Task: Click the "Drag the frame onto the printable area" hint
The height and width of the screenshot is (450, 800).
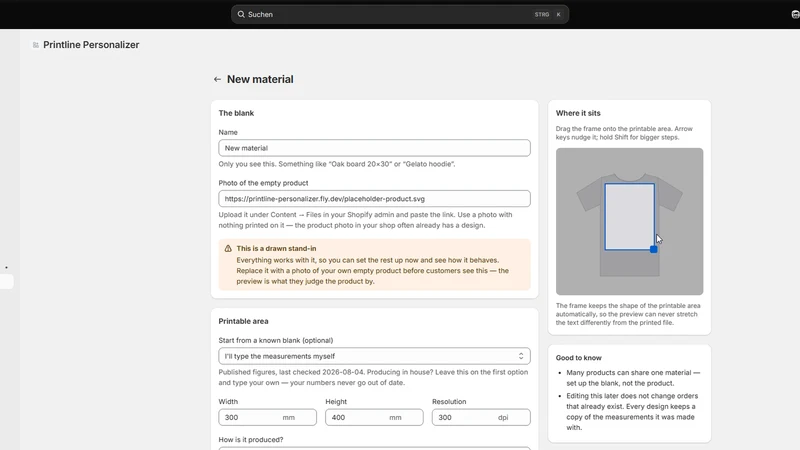Action: click(x=624, y=133)
